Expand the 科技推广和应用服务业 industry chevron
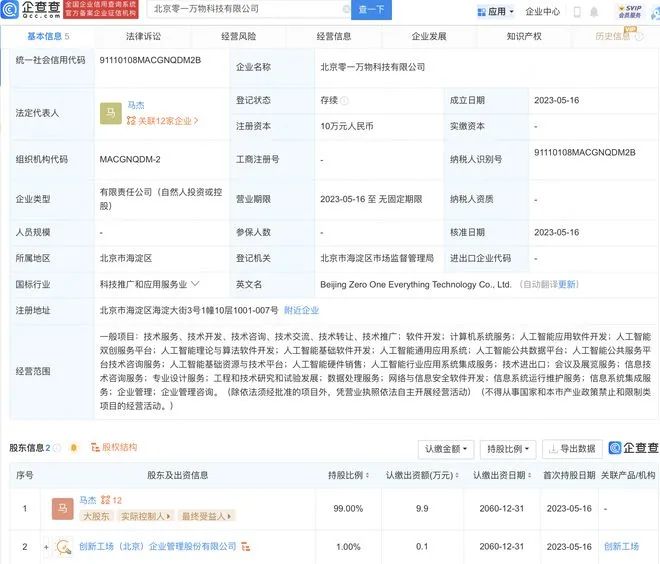This screenshot has width=660, height=564. tap(195, 284)
